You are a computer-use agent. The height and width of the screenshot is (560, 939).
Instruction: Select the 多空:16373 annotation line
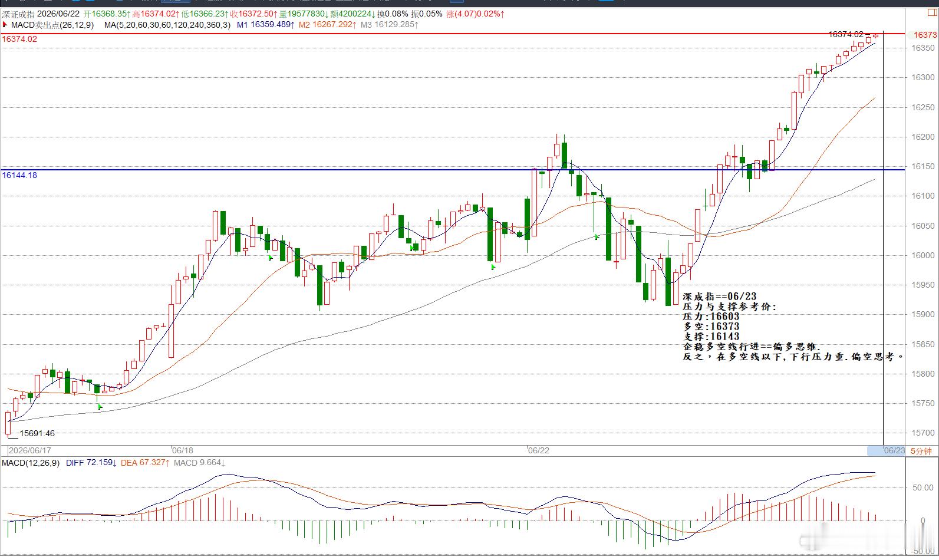[x=711, y=327]
